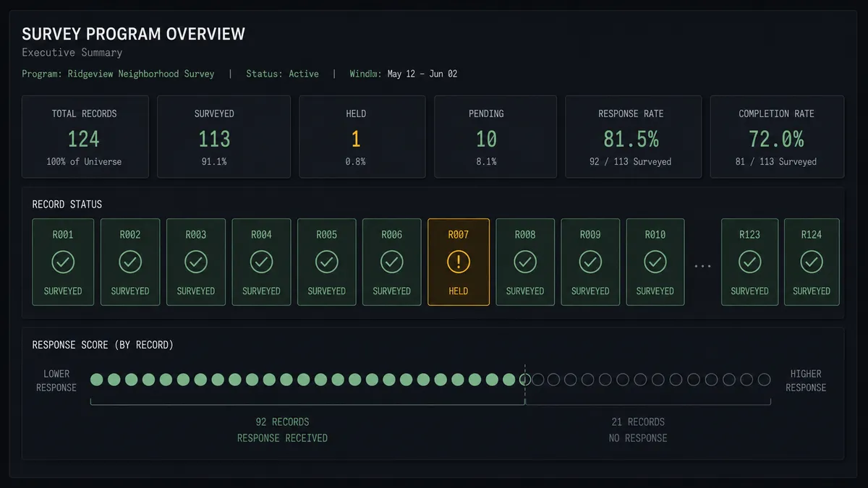Expand the ellipsis between R010 and R123
This screenshot has height=488, width=868.
(702, 266)
